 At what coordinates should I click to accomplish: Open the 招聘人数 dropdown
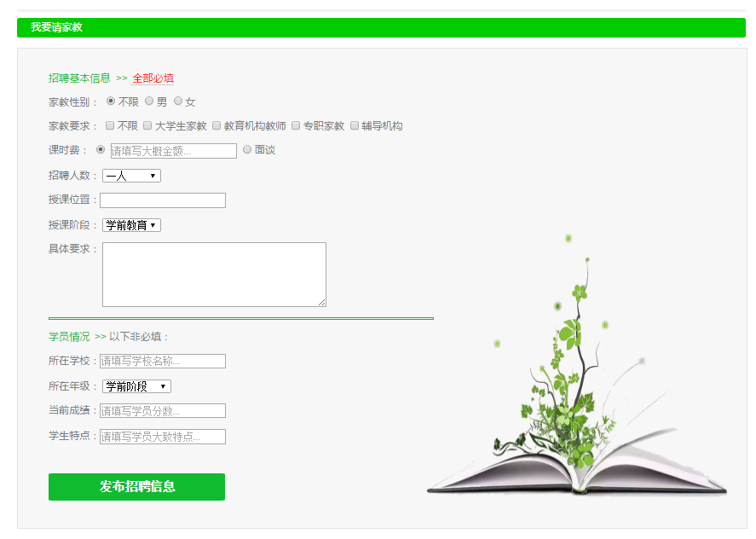131,176
